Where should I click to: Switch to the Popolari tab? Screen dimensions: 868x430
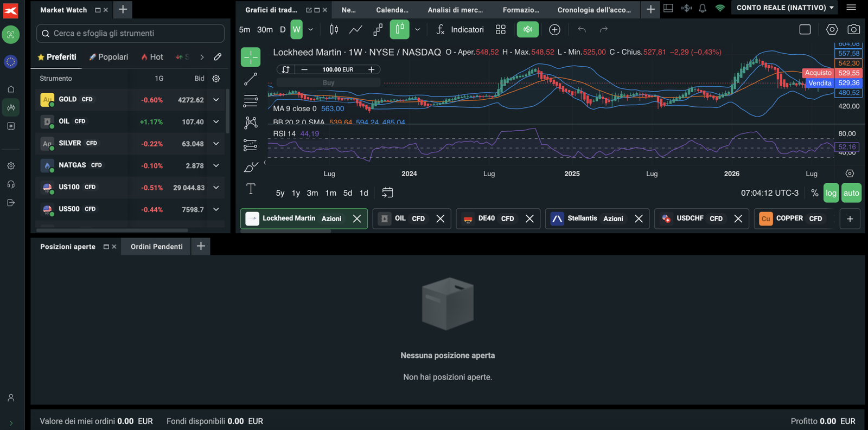[x=108, y=57]
